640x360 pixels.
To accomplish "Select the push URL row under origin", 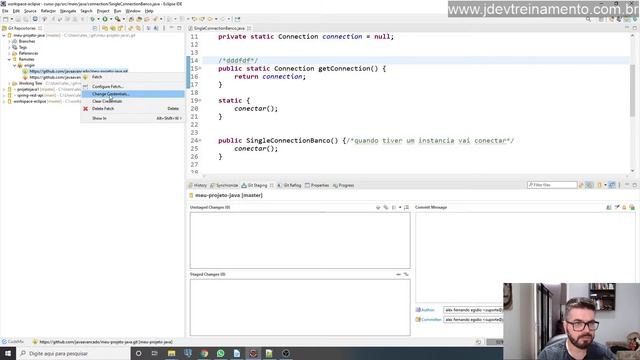I will 55,77.
